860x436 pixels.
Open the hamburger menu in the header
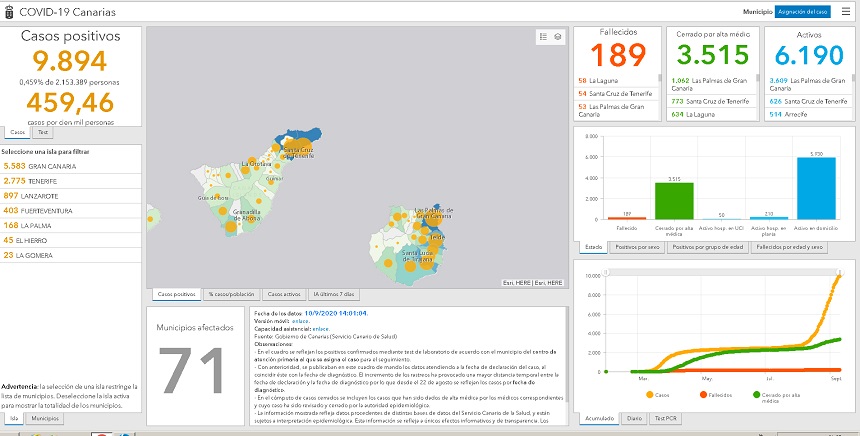pos(846,11)
